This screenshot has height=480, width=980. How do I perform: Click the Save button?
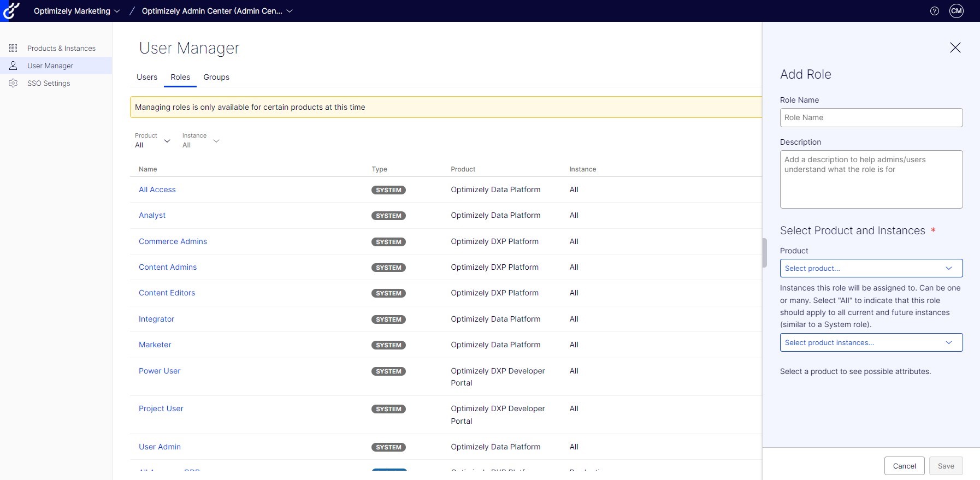click(x=946, y=466)
